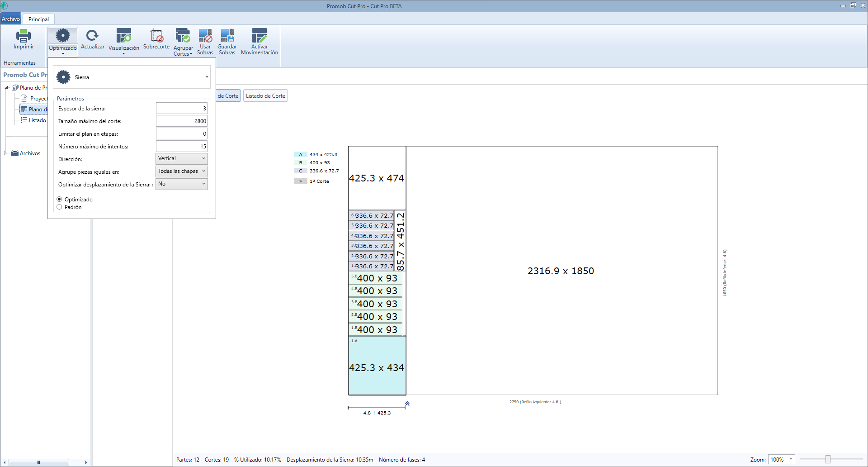Image resolution: width=868 pixels, height=467 pixels.
Task: Click Activar Movimentación icon
Action: tap(259, 35)
